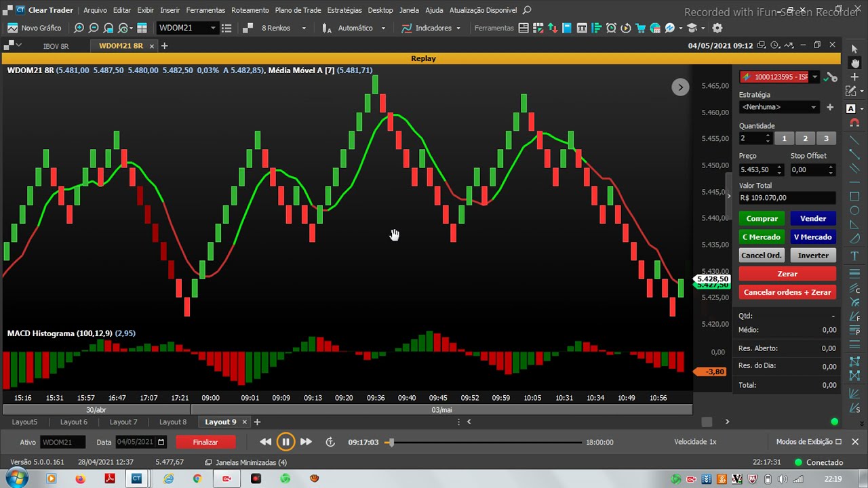Select the ellipse drawing tool
The height and width of the screenshot is (488, 868).
[x=854, y=211]
